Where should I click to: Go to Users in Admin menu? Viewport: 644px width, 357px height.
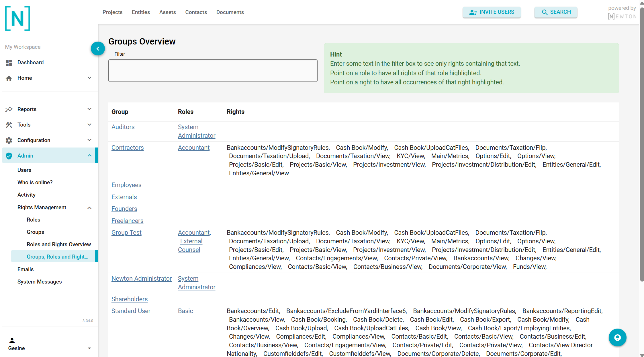tap(24, 170)
